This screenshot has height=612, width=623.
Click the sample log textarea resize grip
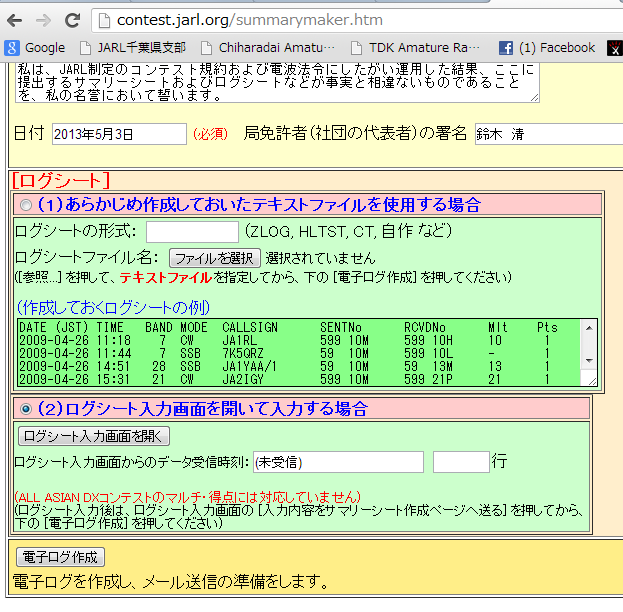click(x=592, y=381)
